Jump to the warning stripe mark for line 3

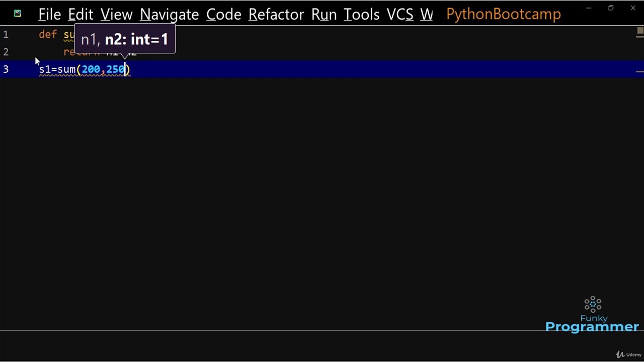(x=640, y=71)
